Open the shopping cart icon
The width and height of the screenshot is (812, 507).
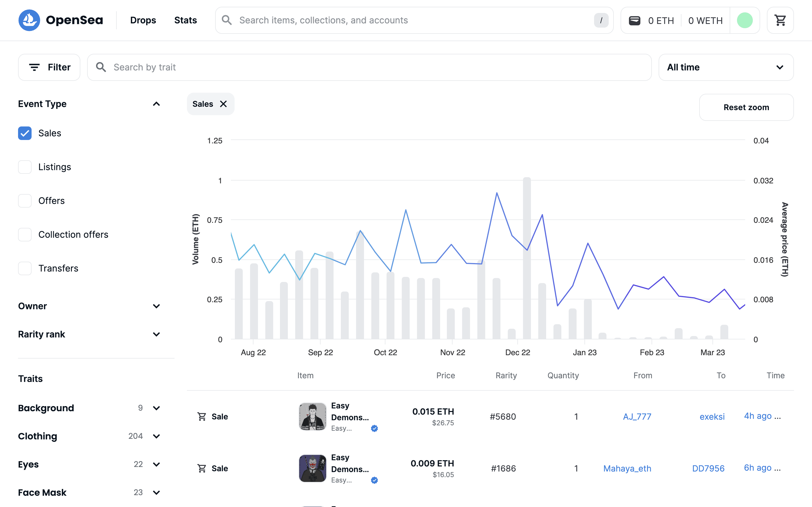[780, 20]
